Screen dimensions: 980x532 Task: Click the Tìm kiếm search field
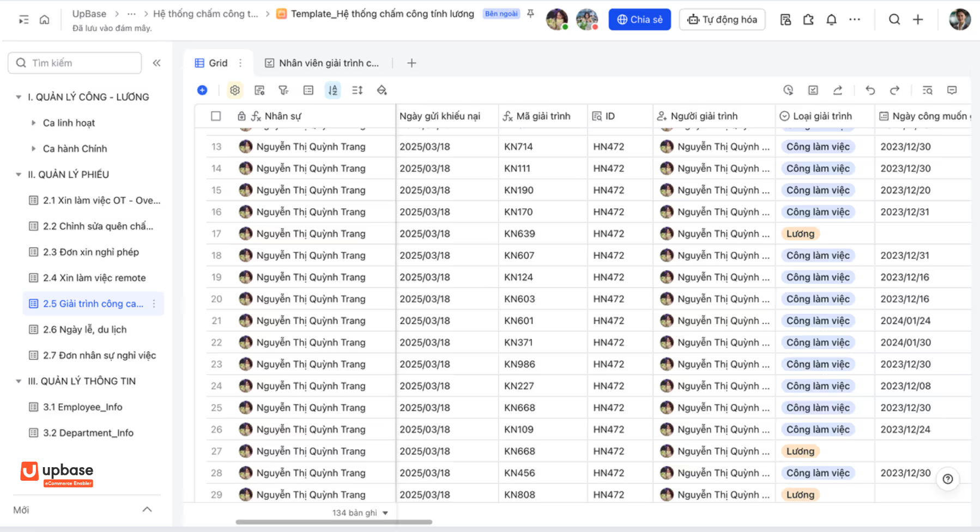75,63
